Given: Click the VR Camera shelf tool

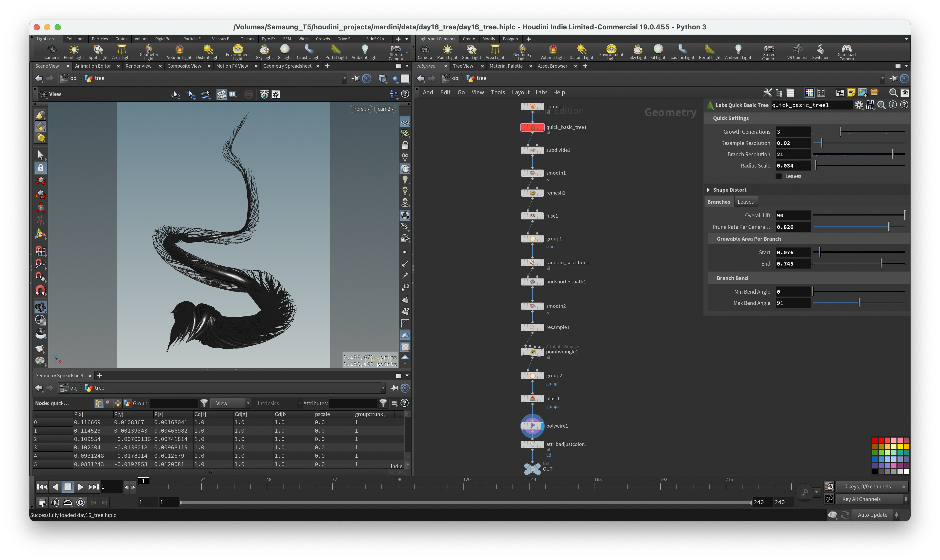Looking at the screenshot, I should click(797, 52).
